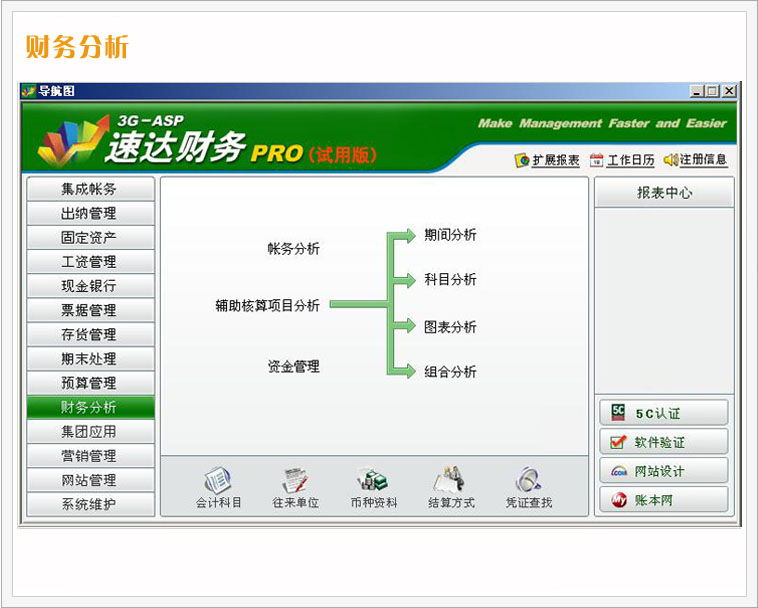This screenshot has width=758, height=608.
Task: Open 辅助核算项目分析
Action: (267, 305)
